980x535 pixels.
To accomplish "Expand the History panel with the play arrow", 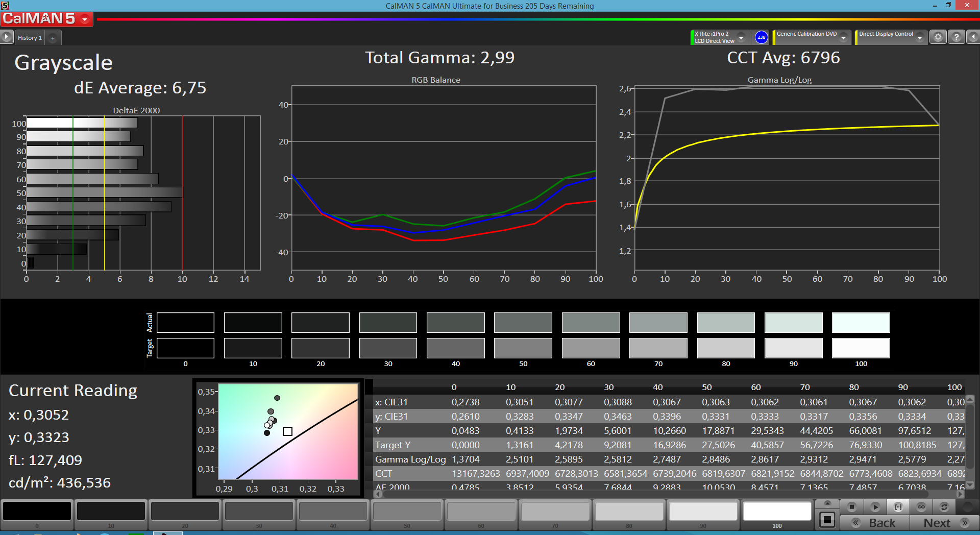I will tap(6, 37).
